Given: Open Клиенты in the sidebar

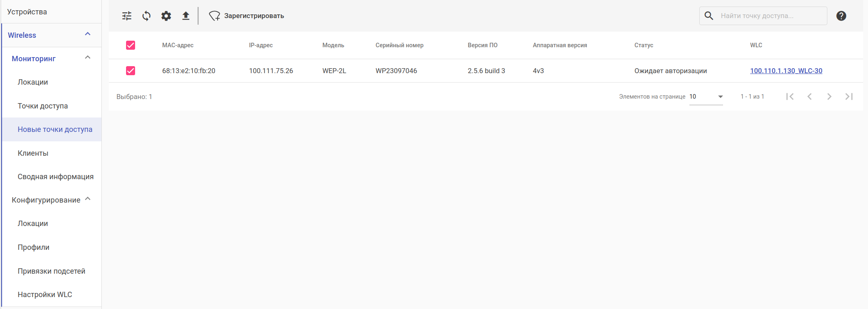Looking at the screenshot, I should point(33,153).
